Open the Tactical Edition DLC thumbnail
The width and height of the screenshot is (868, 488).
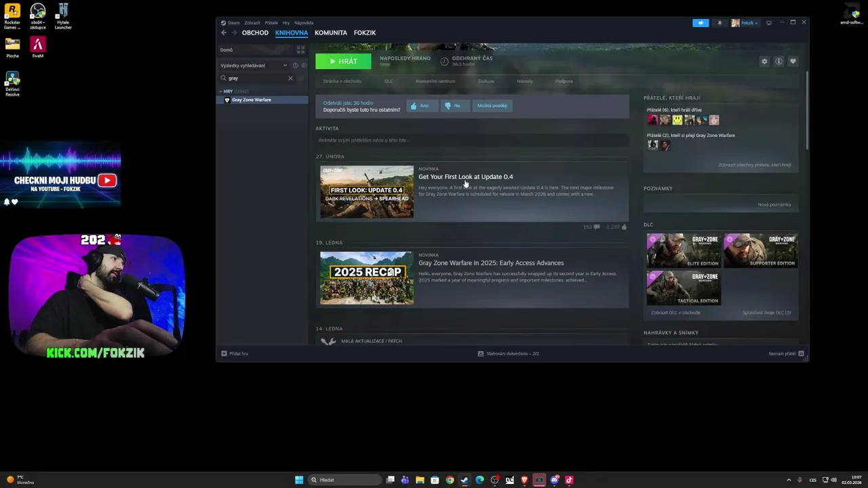click(x=683, y=287)
